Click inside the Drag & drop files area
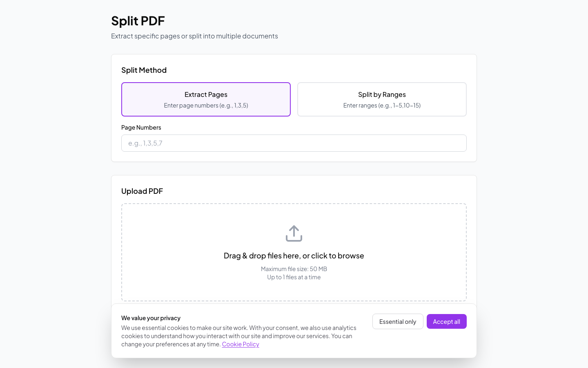The image size is (588, 368). coord(294,252)
